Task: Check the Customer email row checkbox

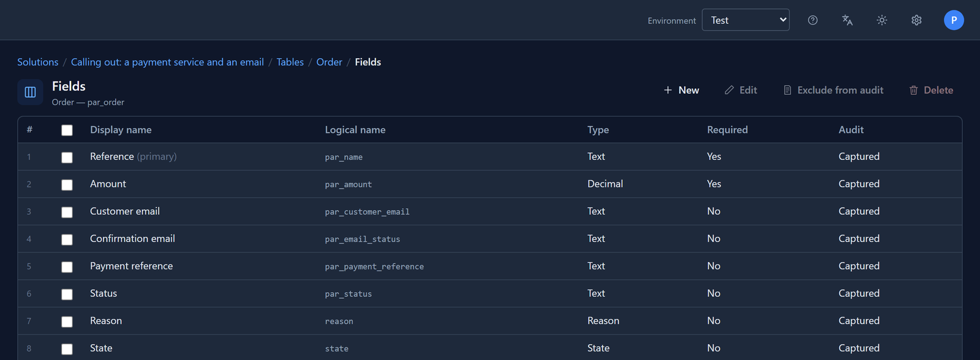Action: (67, 212)
